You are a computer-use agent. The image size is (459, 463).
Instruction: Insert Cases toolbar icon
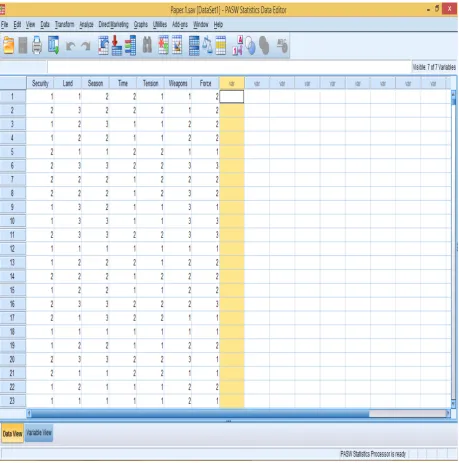tap(163, 45)
